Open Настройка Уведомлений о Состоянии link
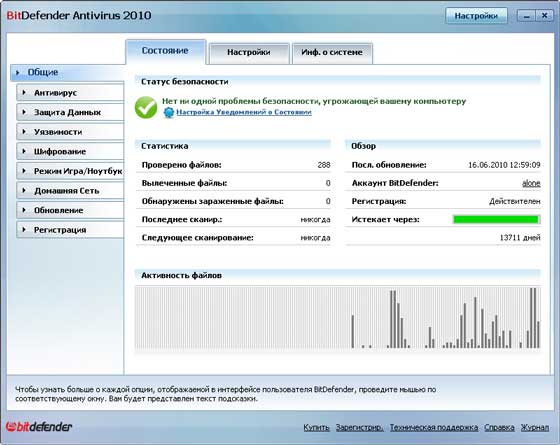 [244, 112]
